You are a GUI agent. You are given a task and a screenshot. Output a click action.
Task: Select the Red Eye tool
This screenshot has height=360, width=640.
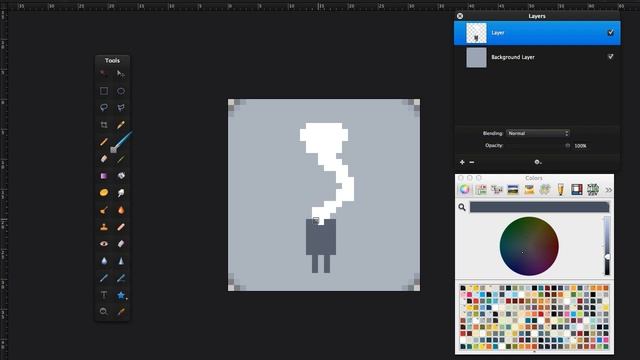coord(104,244)
